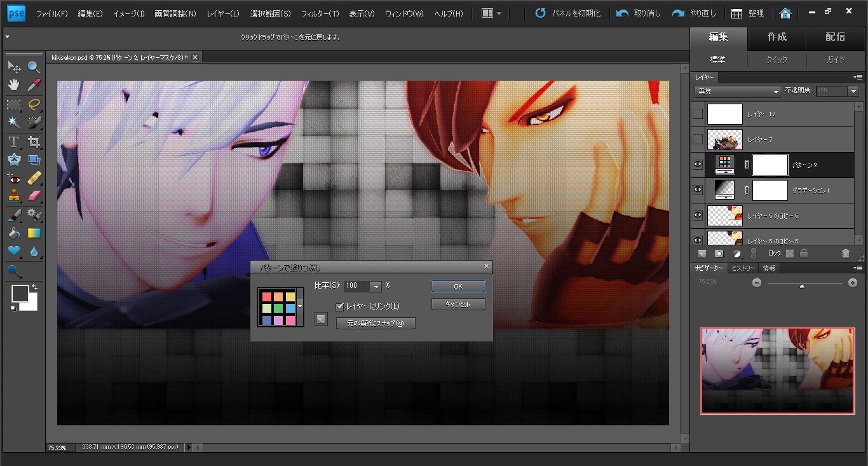
Task: Select the Eraser tool
Action: coord(34,195)
